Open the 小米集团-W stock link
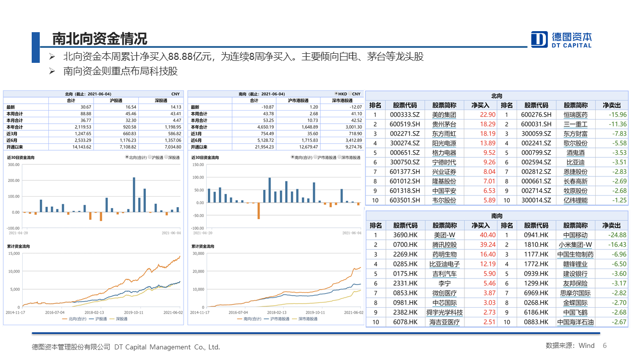The width and height of the screenshot is (644, 362). (575, 245)
